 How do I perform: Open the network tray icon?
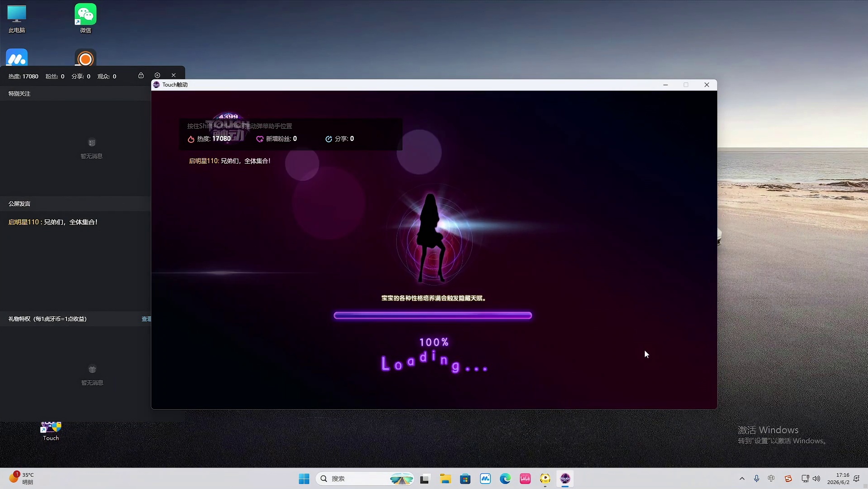805,479
